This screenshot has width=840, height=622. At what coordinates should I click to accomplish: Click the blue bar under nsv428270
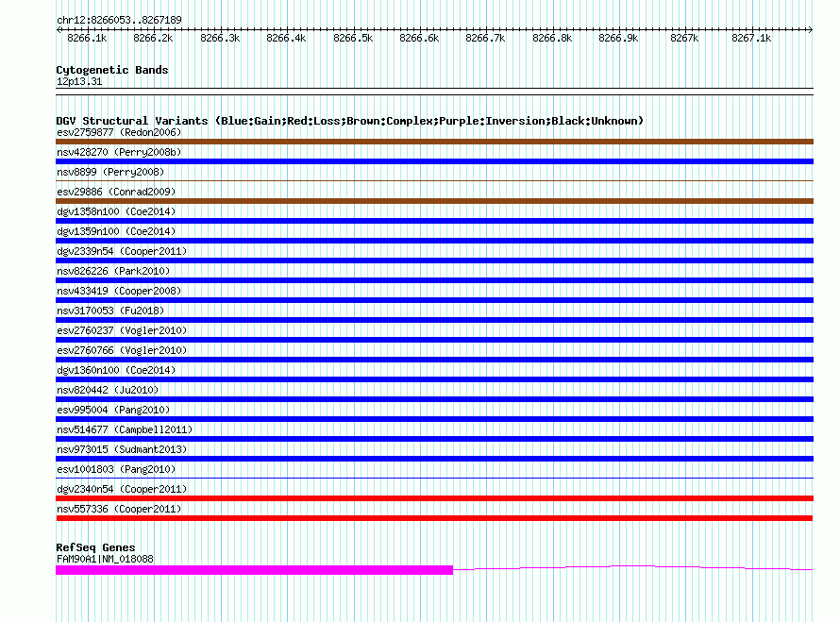[434, 161]
